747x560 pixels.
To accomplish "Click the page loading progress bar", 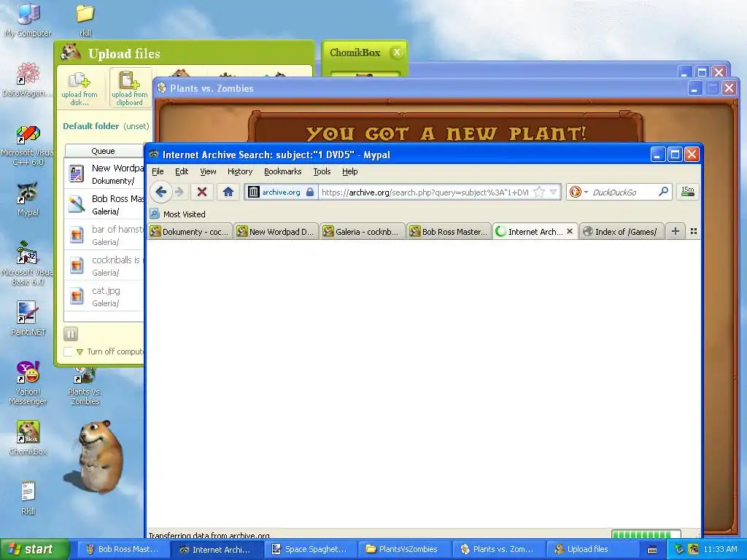I will (x=646, y=534).
